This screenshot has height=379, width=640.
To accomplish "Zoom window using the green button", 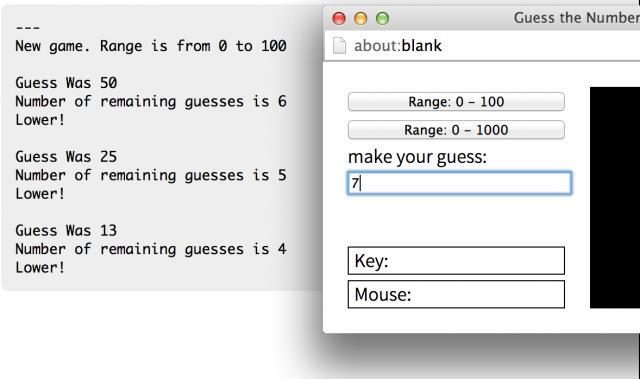I will [382, 18].
